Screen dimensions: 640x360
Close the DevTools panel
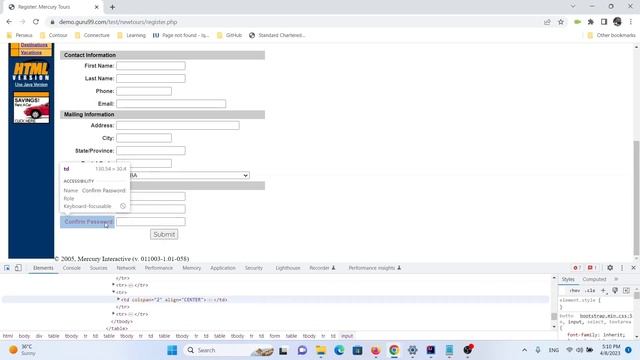[x=633, y=268]
